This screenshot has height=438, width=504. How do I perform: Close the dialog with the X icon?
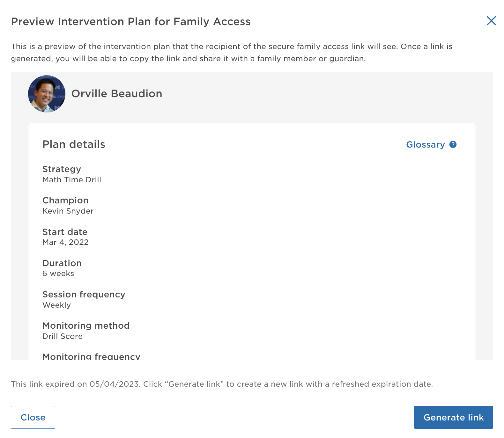coord(491,21)
